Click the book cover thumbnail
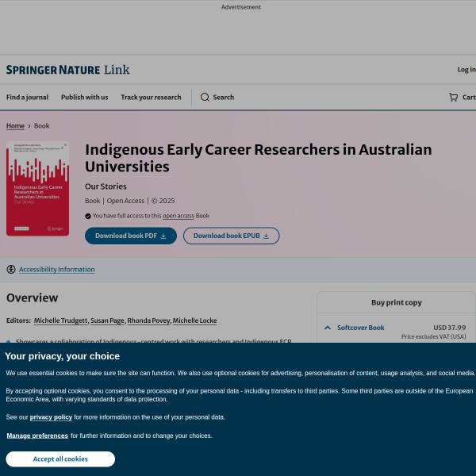 tap(37, 189)
